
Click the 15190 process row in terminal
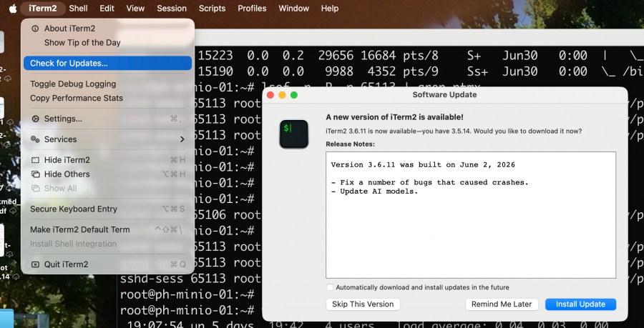tap(421, 71)
